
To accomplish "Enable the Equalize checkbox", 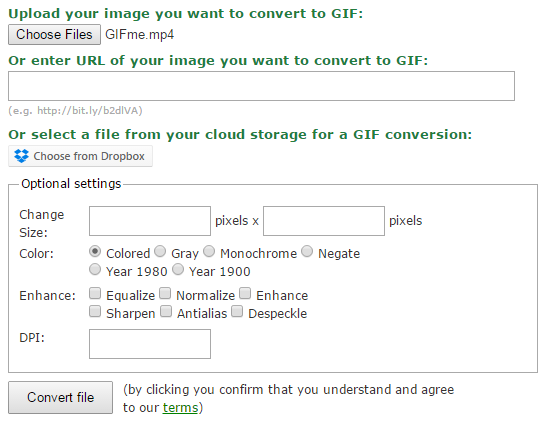I will (95, 294).
